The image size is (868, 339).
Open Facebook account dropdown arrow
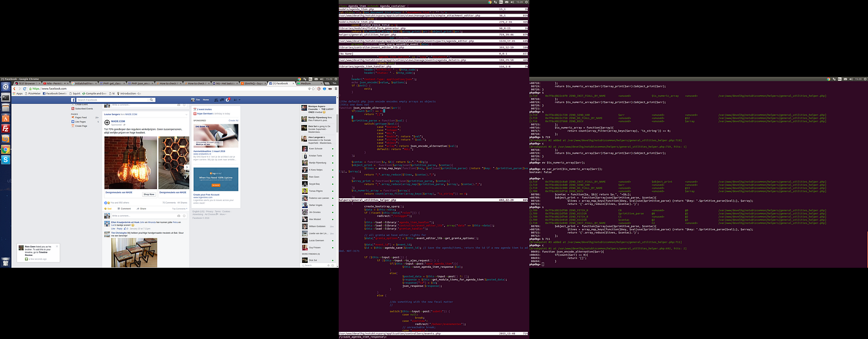(240, 100)
